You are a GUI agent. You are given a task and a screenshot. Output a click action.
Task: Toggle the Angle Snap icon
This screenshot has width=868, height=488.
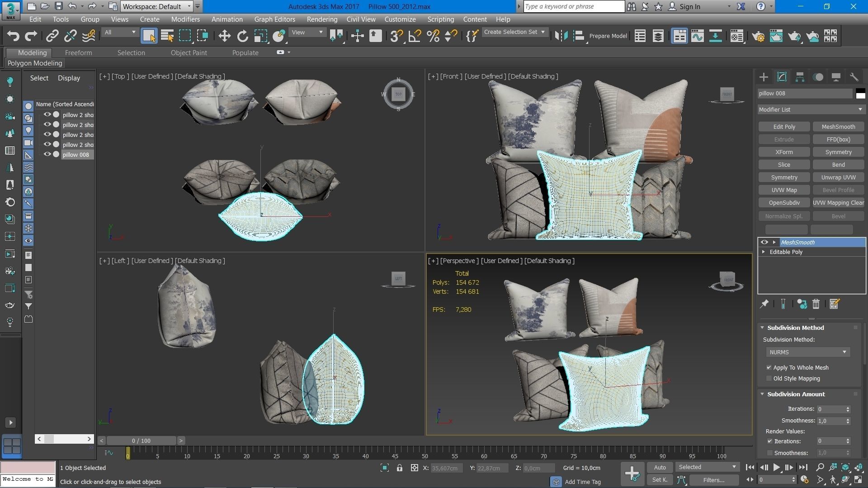415,36
